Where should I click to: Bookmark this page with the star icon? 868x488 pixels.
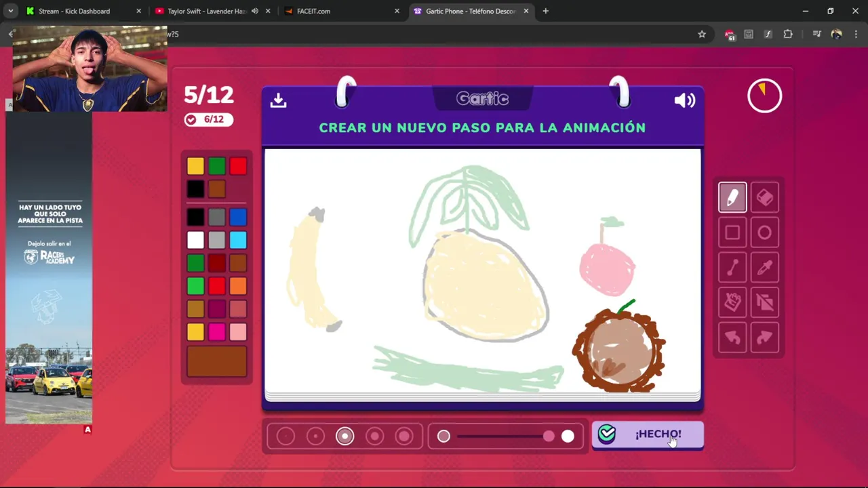(x=702, y=34)
